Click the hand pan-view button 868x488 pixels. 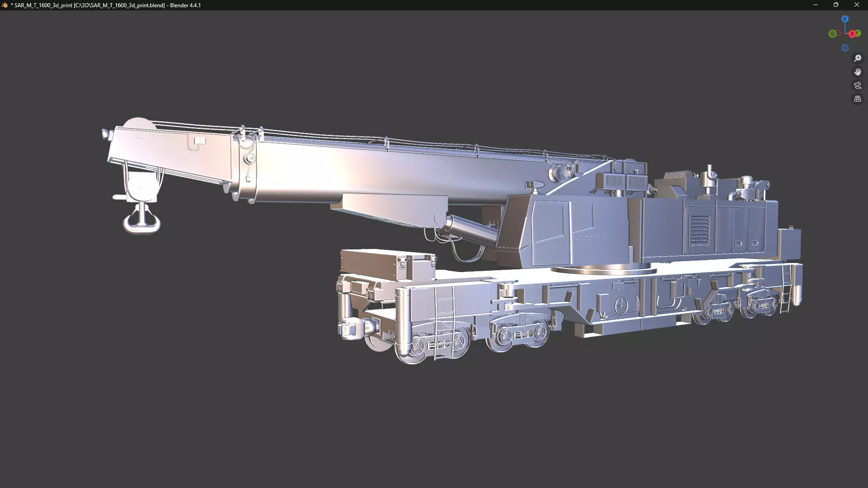pos(858,72)
